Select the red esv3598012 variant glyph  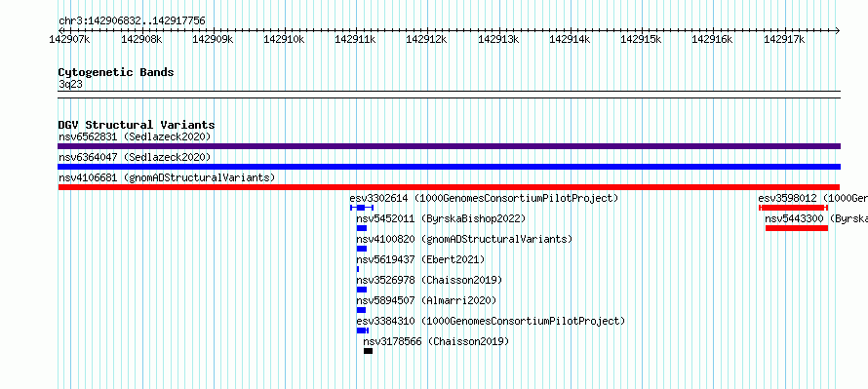pos(793,208)
